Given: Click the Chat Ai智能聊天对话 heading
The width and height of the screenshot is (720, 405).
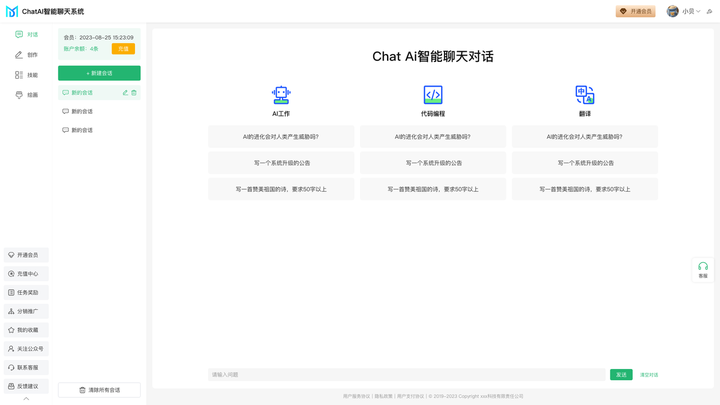Looking at the screenshot, I should (x=433, y=56).
